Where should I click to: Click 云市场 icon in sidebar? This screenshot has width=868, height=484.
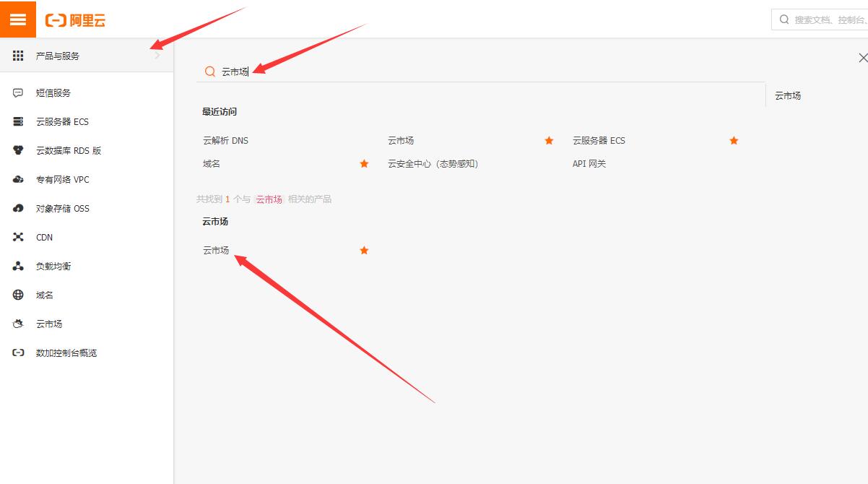click(x=18, y=324)
